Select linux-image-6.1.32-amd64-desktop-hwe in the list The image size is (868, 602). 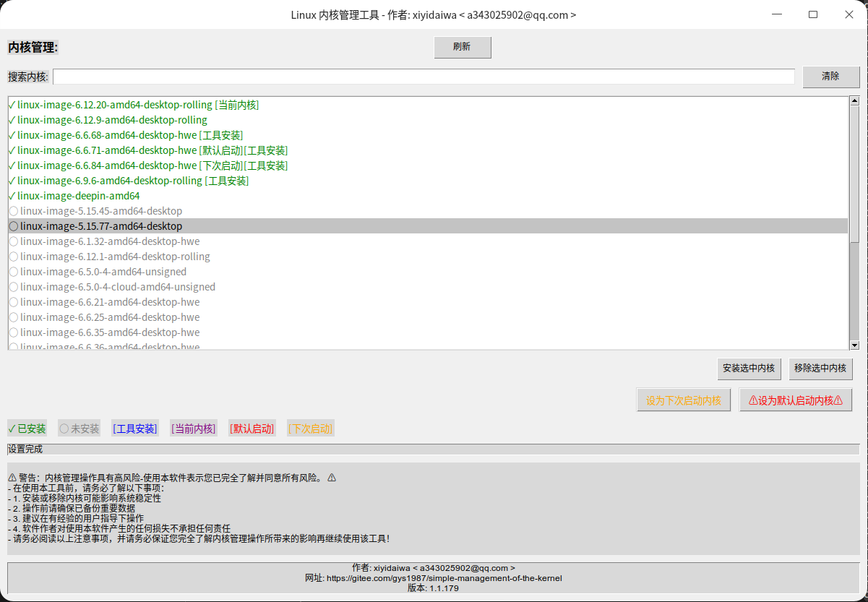click(x=428, y=241)
